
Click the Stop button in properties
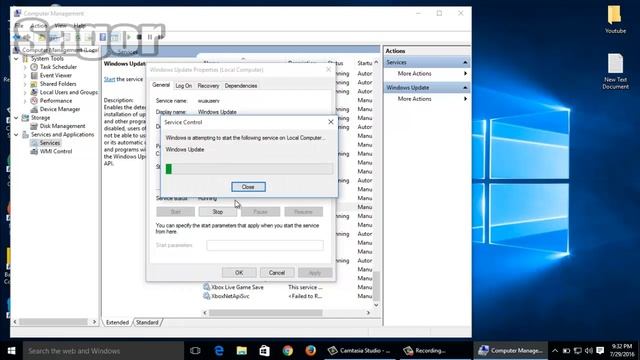coord(218,212)
